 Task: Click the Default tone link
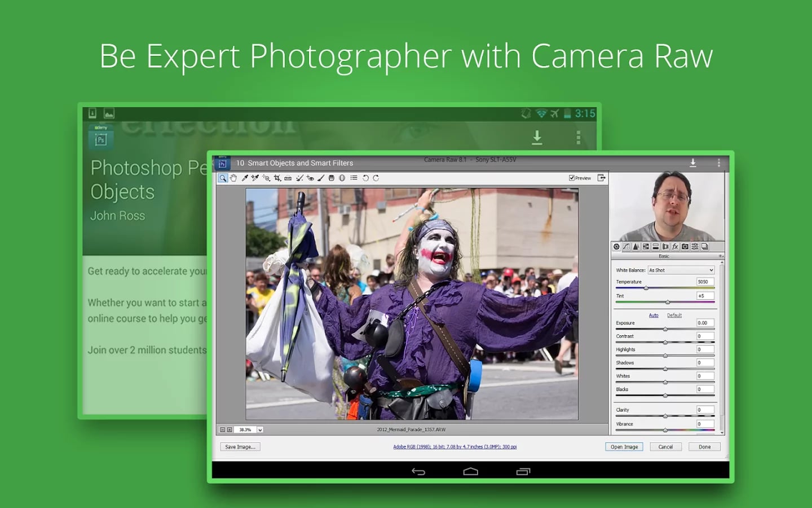674,315
